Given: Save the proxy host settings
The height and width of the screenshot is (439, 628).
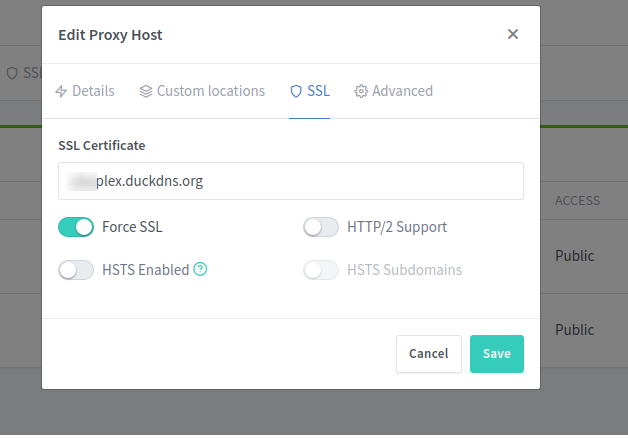Looking at the screenshot, I should click(x=496, y=353).
